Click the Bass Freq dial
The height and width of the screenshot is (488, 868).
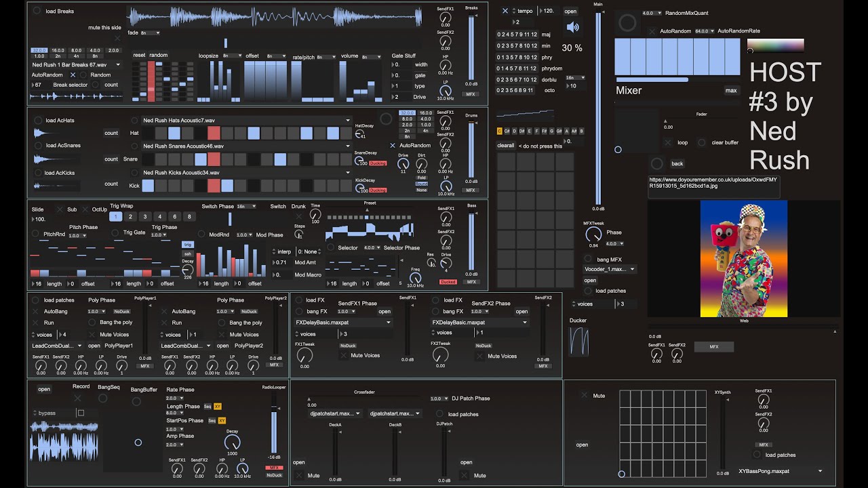pos(415,278)
